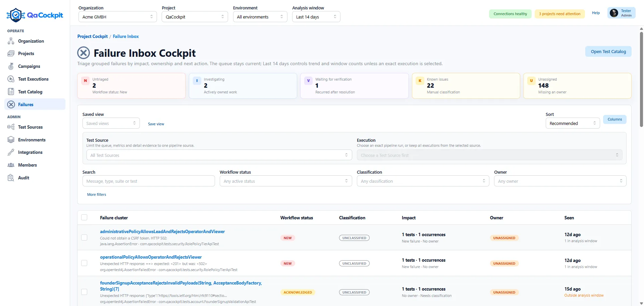The height and width of the screenshot is (306, 644).
Task: Click Project Cockpit breadcrumb
Action: (x=93, y=36)
